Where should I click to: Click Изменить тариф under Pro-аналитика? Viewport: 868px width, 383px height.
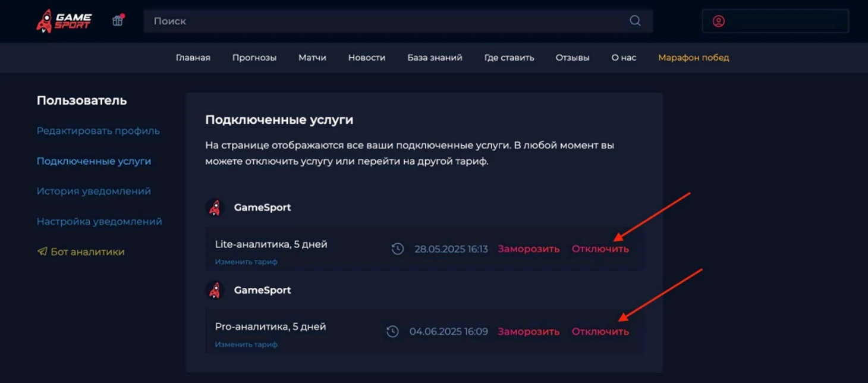[x=246, y=344]
